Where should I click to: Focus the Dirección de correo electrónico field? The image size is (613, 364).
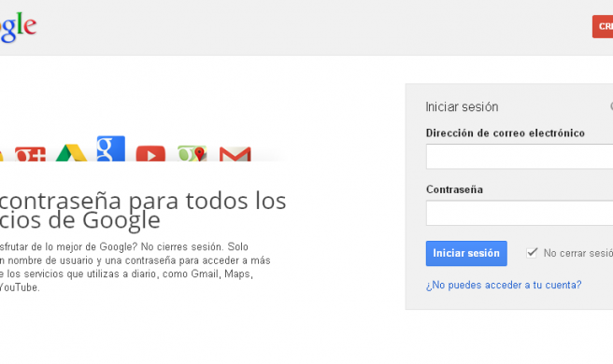coord(520,156)
